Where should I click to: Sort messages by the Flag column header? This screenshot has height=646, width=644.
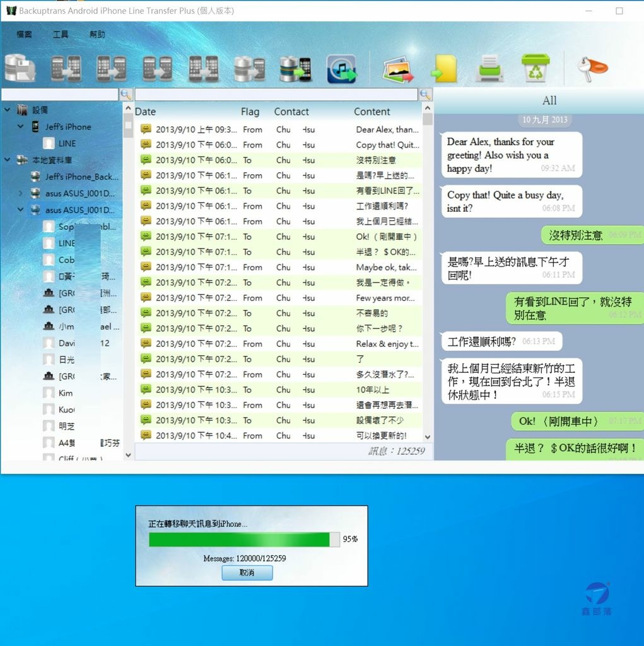[x=250, y=112]
